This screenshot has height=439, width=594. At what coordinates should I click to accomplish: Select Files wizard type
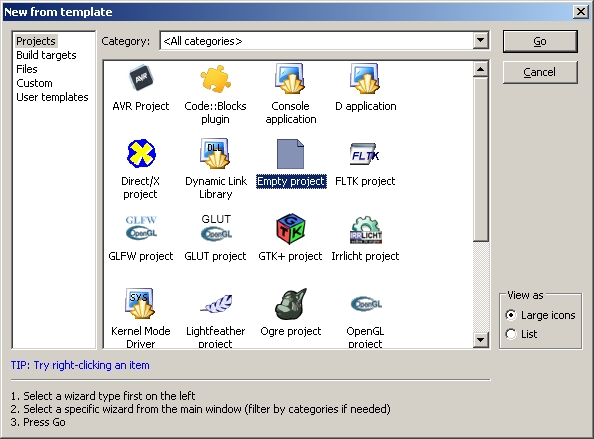(27, 69)
